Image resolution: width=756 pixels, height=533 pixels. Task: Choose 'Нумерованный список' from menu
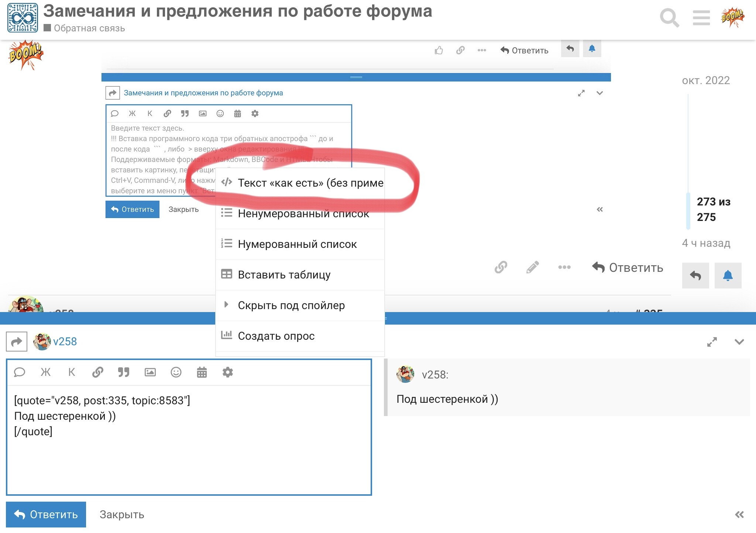300,244
